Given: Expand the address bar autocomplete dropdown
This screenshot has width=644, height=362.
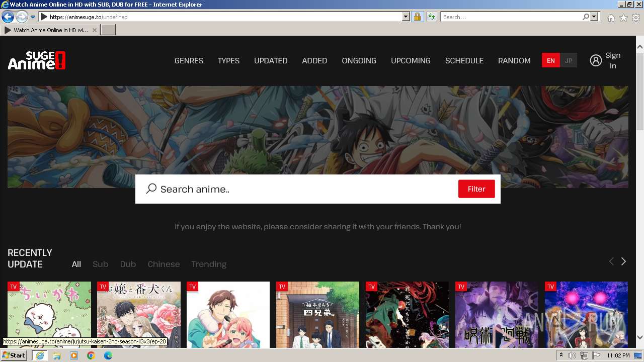Looking at the screenshot, I should point(406,17).
